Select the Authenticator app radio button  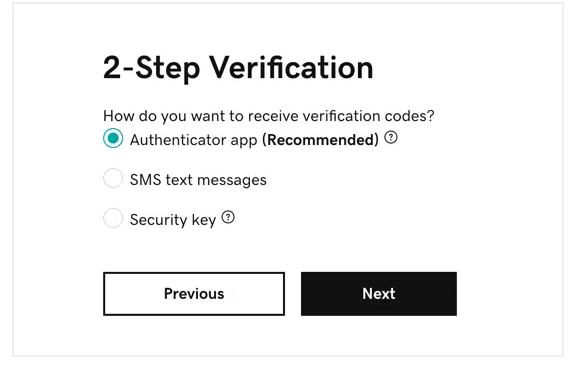113,138
